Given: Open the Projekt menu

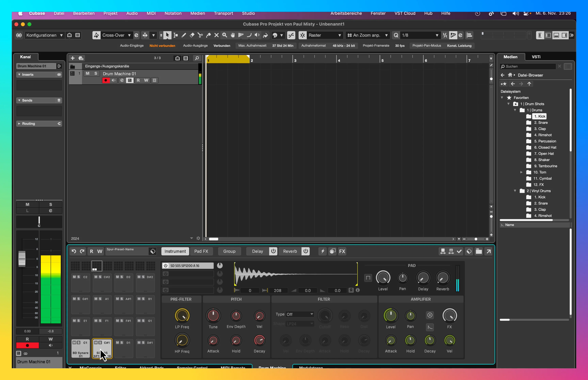Looking at the screenshot, I should (110, 13).
